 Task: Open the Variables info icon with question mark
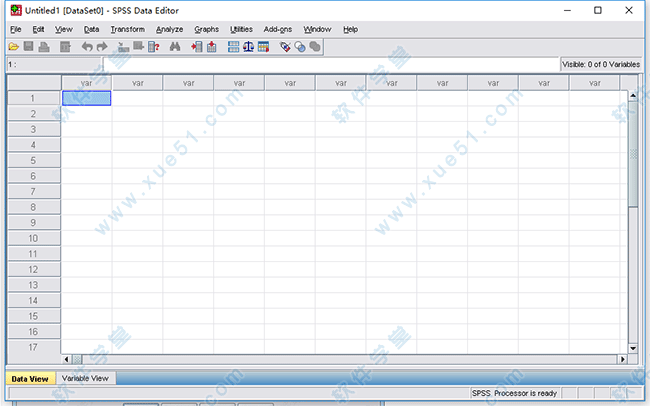[x=154, y=47]
